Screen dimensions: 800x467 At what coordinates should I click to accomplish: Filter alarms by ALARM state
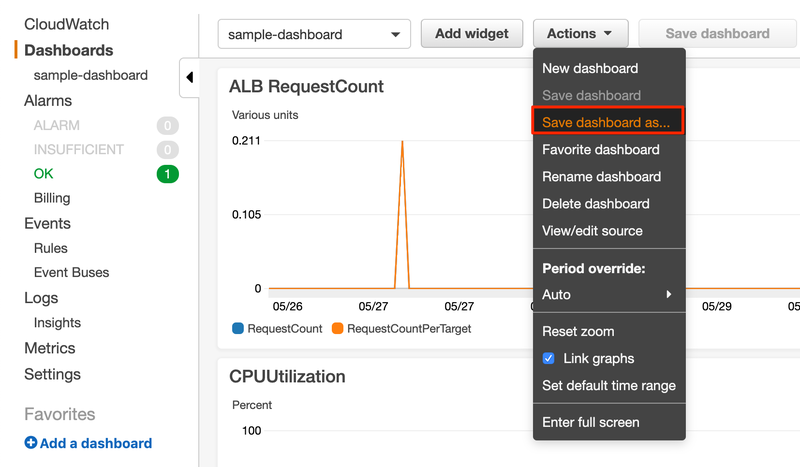[57, 125]
